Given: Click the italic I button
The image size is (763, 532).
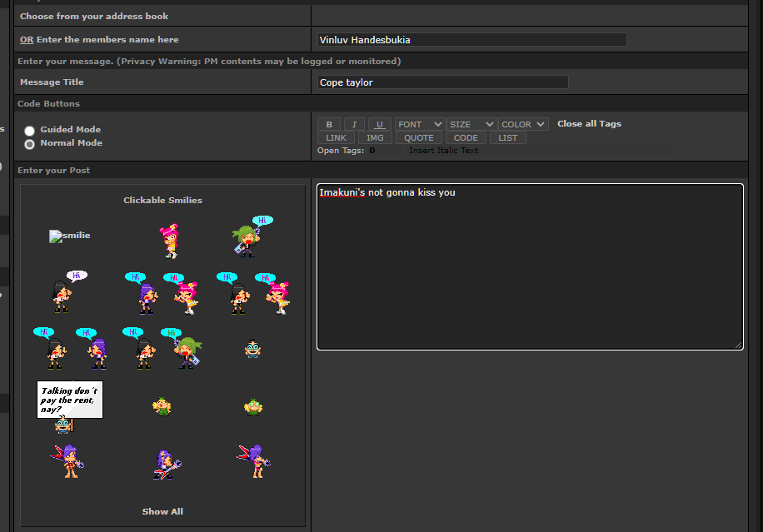Looking at the screenshot, I should [354, 125].
